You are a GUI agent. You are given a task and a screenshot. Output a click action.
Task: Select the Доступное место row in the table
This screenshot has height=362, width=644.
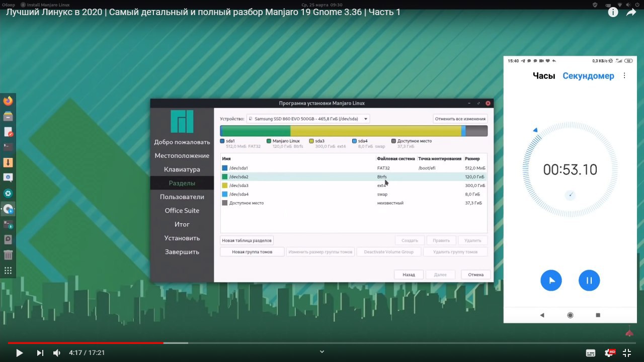click(354, 203)
